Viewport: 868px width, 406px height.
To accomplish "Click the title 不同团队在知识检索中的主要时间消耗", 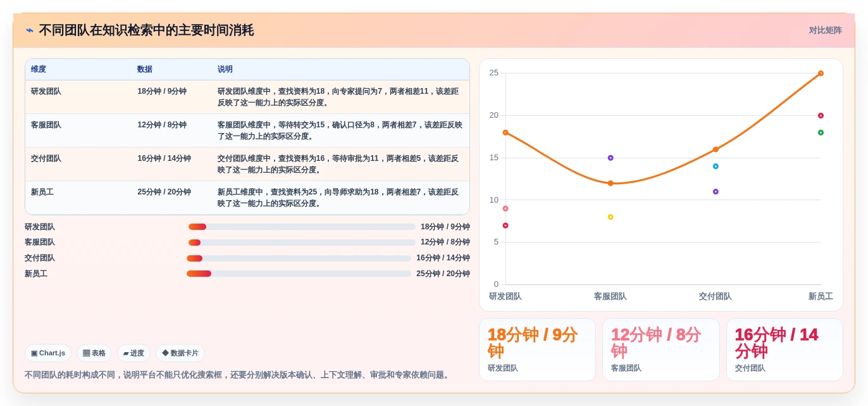I will tap(146, 30).
